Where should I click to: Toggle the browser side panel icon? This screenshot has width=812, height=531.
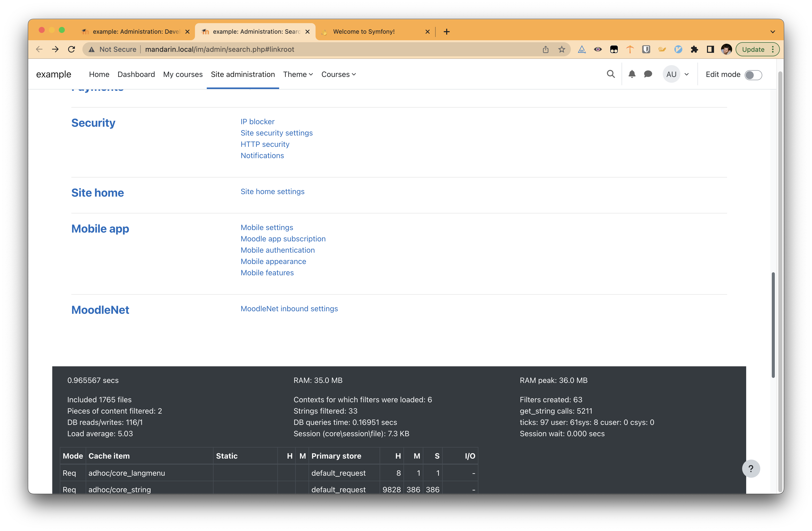coord(710,50)
